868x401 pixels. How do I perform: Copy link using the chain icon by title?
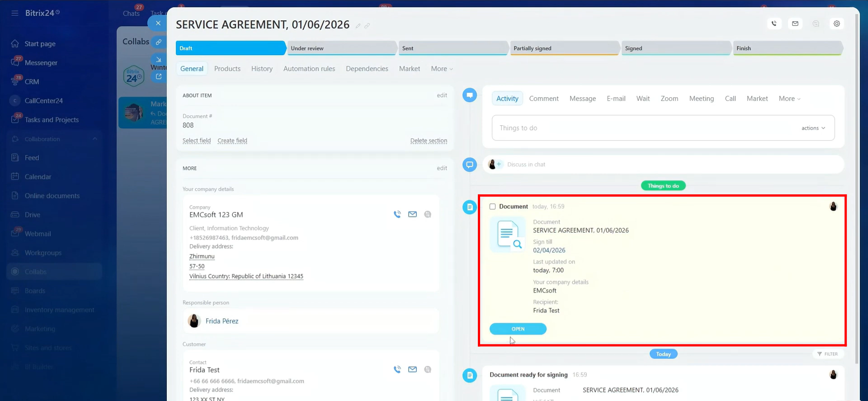[367, 26]
